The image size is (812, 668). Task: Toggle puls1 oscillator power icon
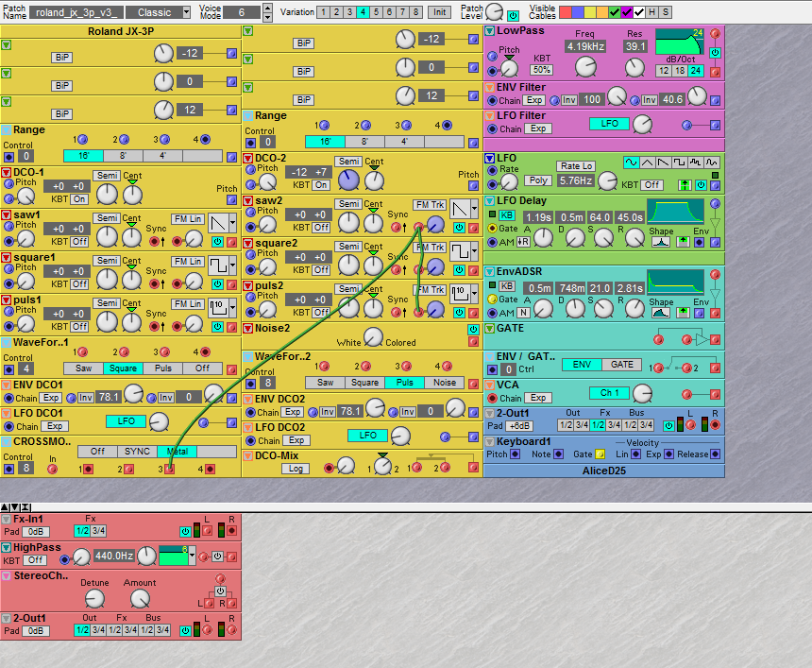click(217, 327)
